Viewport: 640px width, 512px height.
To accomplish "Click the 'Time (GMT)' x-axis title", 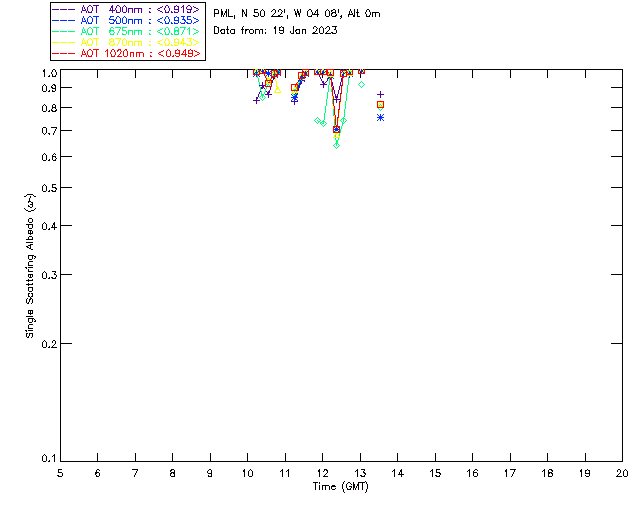I will (x=341, y=486).
